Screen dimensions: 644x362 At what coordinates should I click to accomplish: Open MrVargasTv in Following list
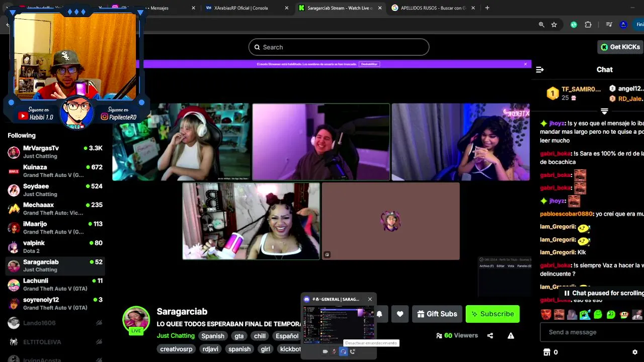55,152
